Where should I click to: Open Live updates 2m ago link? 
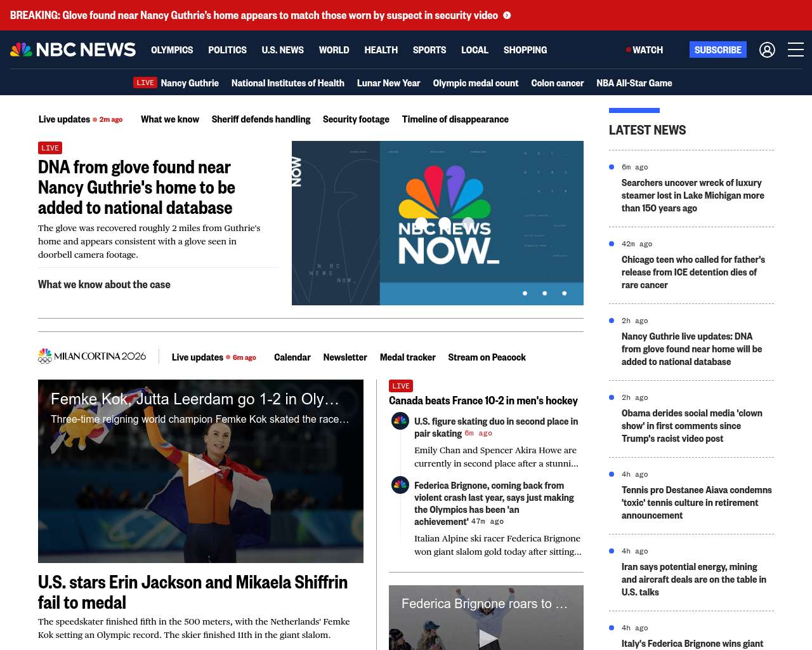coord(81,119)
